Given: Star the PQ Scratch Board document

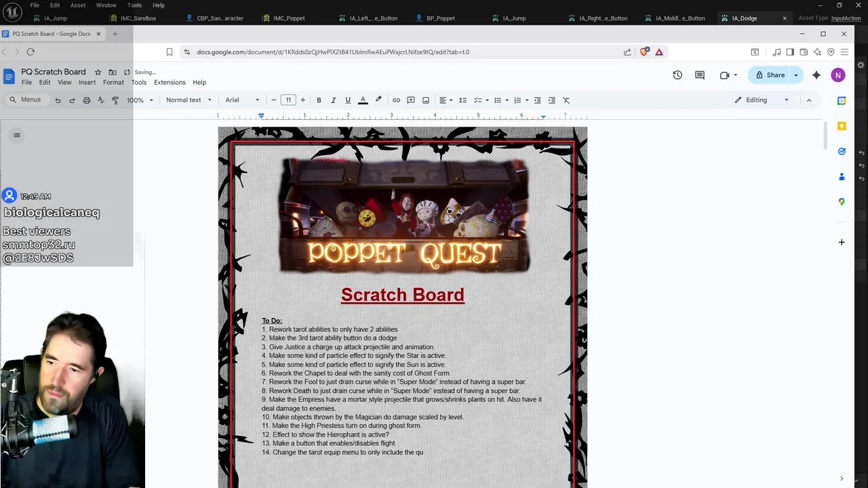Looking at the screenshot, I should [98, 72].
